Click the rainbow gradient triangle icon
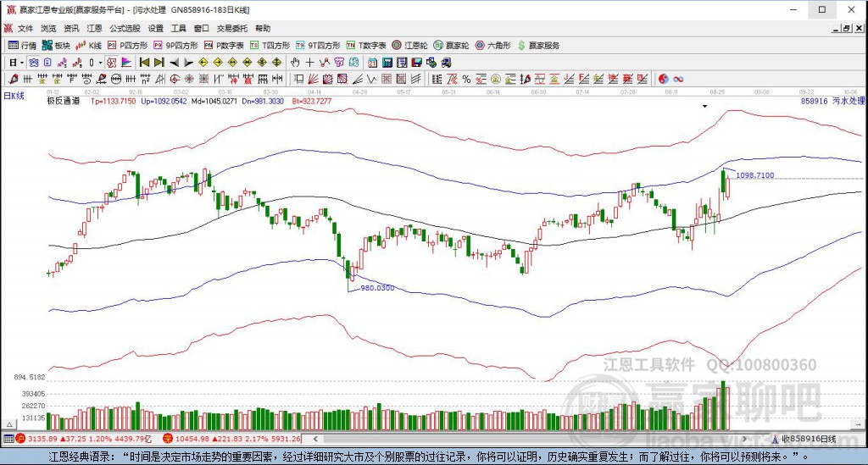This screenshot has height=465, width=868. (126, 63)
